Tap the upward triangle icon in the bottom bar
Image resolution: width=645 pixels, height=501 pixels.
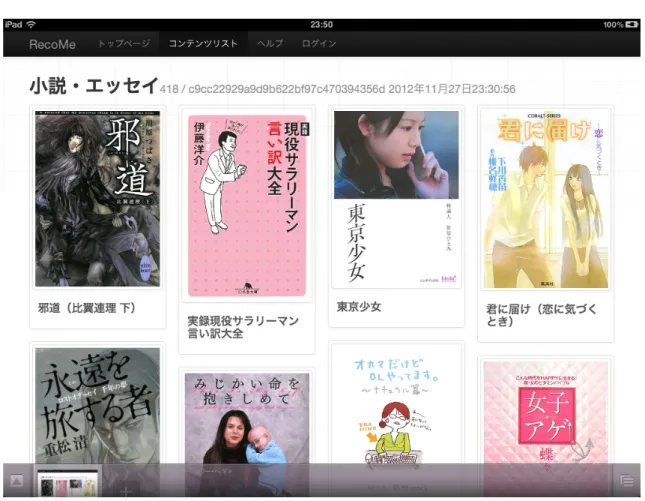click(x=16, y=481)
